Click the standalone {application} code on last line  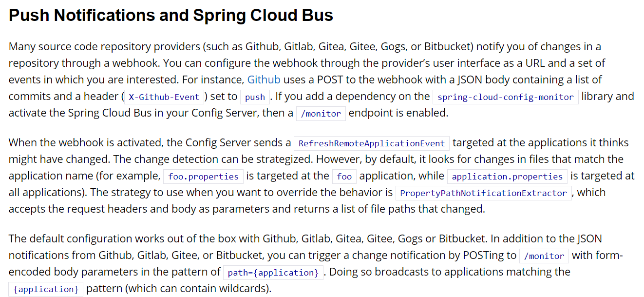(x=46, y=289)
